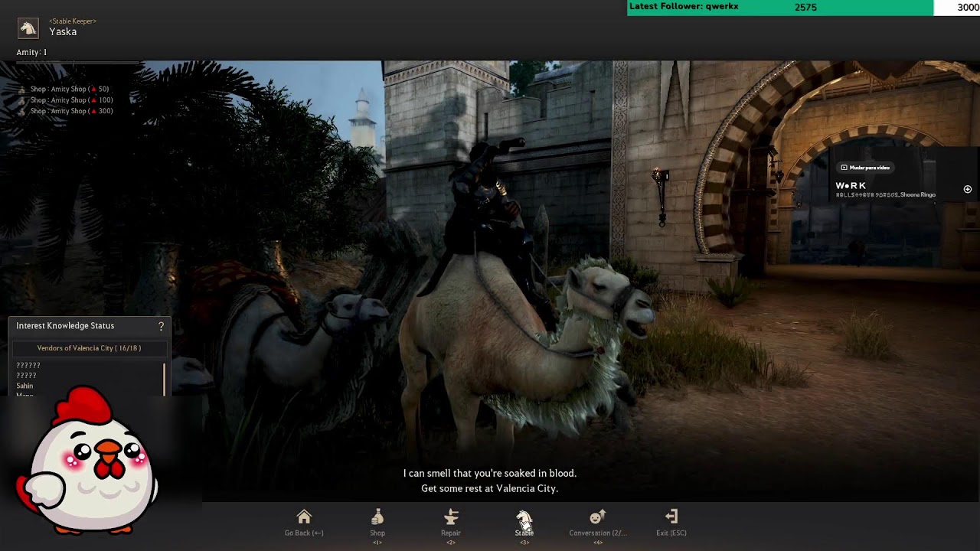Viewport: 980px width, 551px height.
Task: Click the Interest Knowledge Status scrollbar
Action: click(165, 379)
